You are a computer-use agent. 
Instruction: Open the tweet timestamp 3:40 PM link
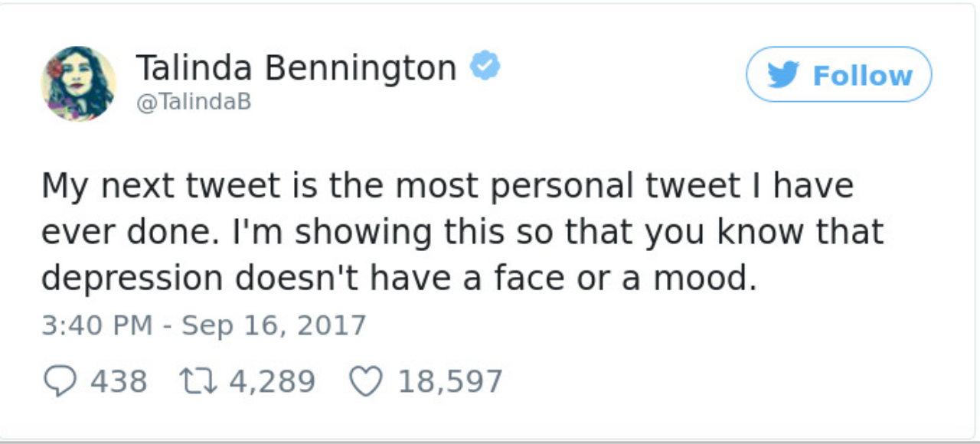click(x=96, y=325)
